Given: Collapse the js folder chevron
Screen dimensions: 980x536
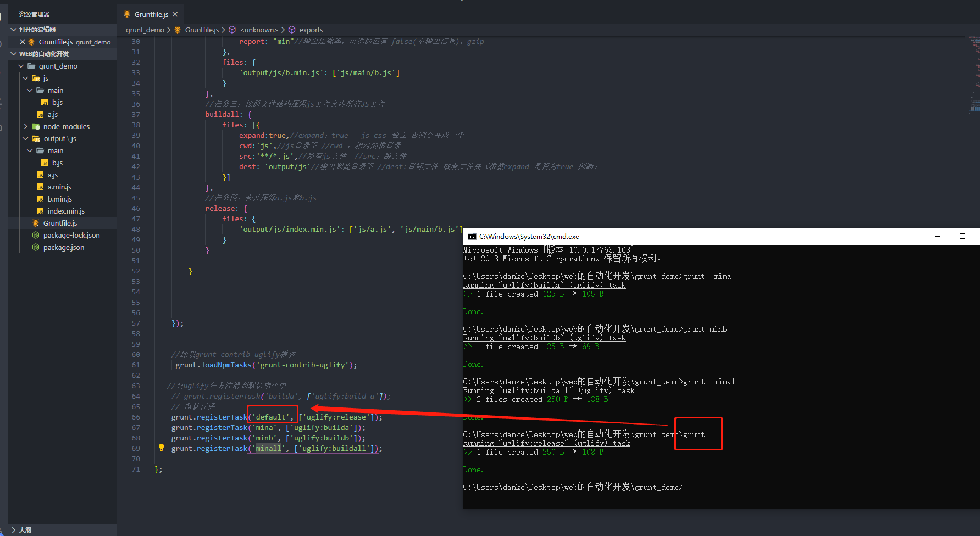Looking at the screenshot, I should coord(25,78).
